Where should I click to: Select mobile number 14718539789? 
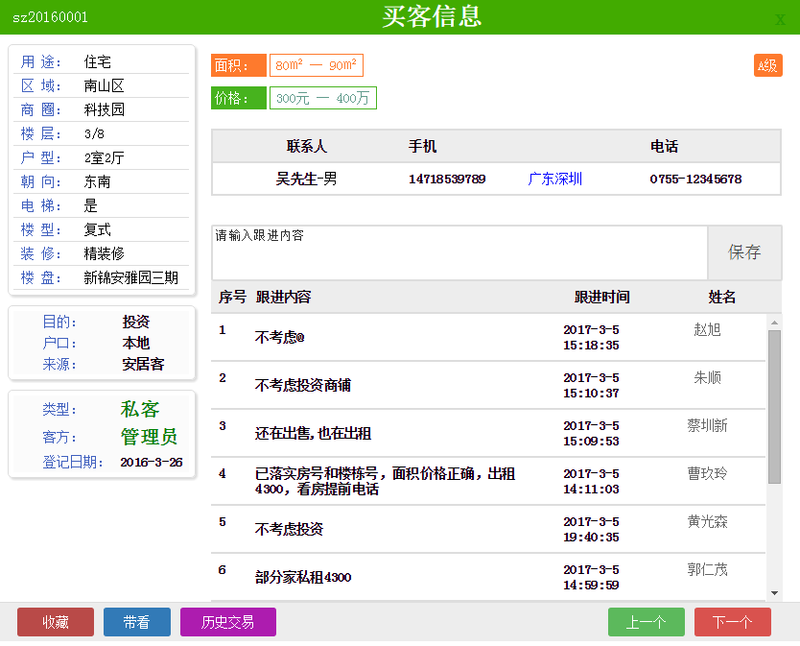tap(447, 179)
